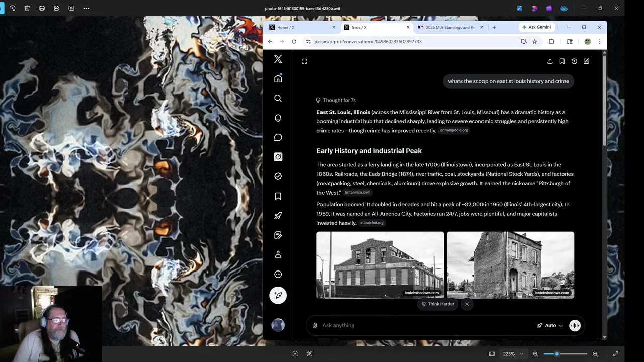
Task: Switch to Home / X tab
Action: pyautogui.click(x=301, y=27)
